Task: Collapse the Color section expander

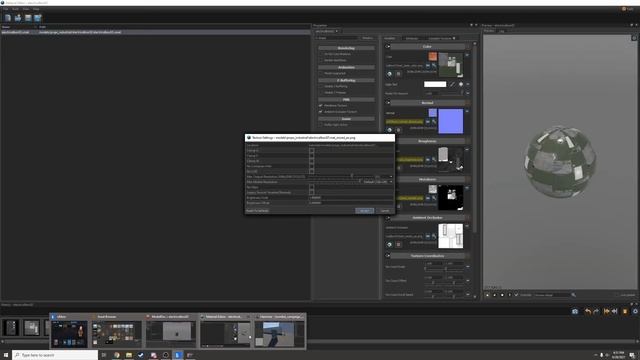Action: click(x=388, y=47)
